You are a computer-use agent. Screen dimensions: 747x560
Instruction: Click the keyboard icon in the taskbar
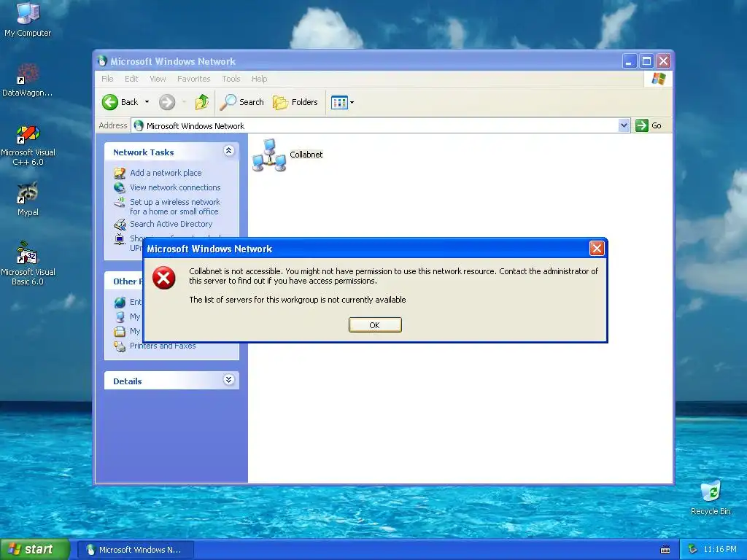[x=665, y=550]
